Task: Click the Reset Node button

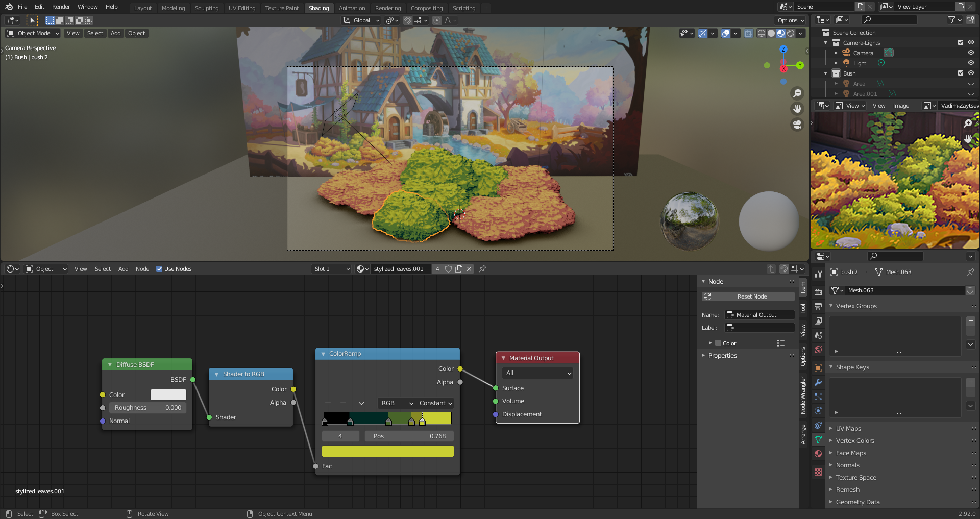Action: pyautogui.click(x=748, y=296)
